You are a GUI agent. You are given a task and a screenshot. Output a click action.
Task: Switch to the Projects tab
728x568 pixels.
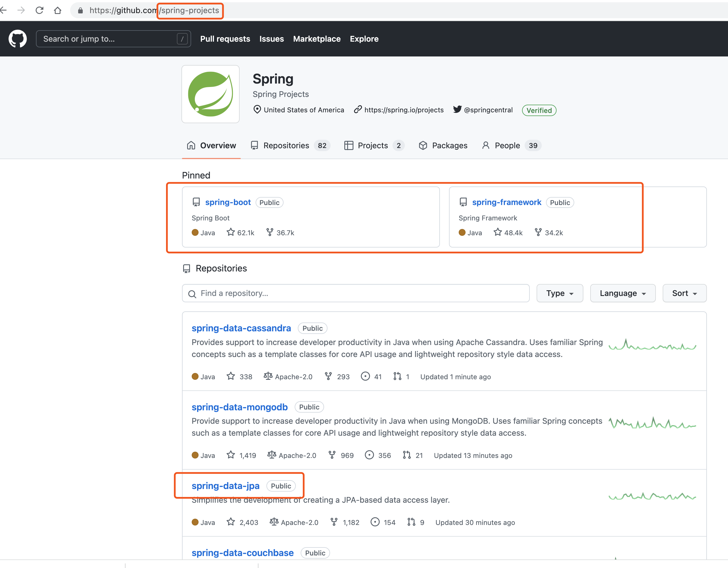(374, 146)
